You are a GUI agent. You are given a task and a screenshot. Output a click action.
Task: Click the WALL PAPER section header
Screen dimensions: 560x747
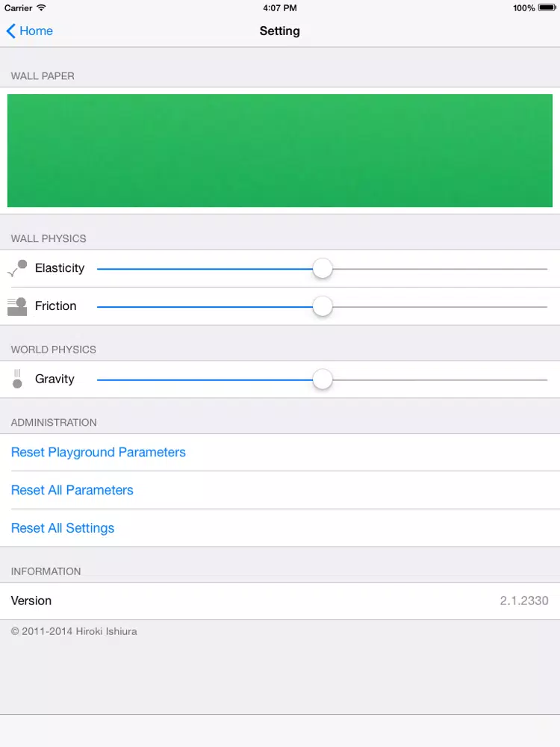[43, 75]
